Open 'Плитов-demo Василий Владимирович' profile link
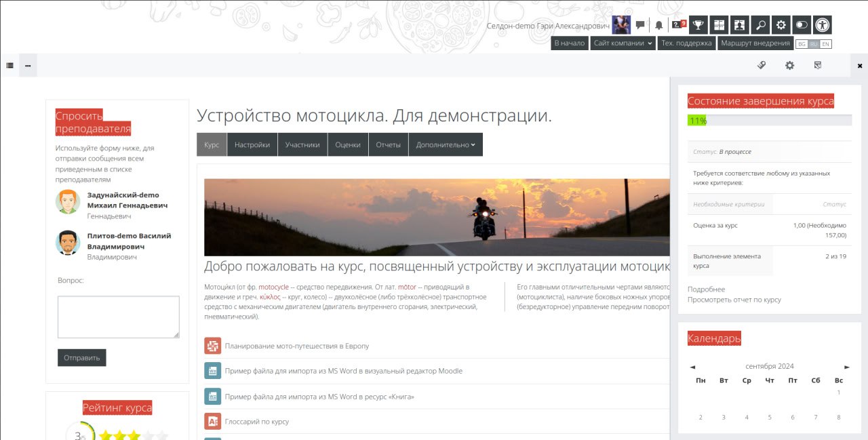Viewport: 868px width, 440px height. [x=130, y=241]
